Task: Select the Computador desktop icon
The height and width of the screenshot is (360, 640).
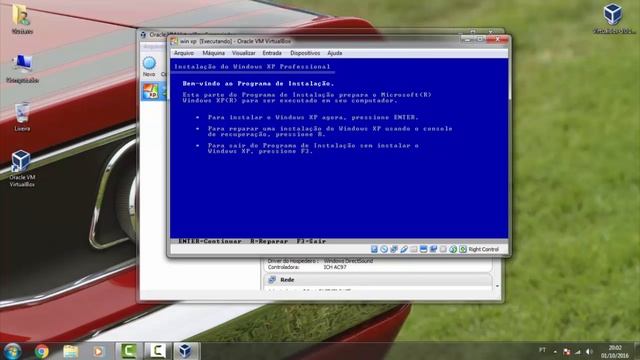Action: click(22, 69)
